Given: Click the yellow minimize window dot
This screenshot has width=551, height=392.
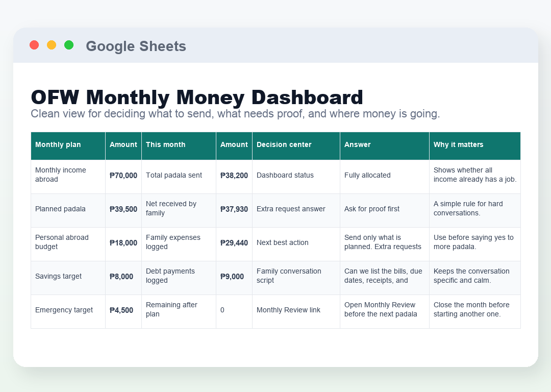Looking at the screenshot, I should click(x=52, y=45).
